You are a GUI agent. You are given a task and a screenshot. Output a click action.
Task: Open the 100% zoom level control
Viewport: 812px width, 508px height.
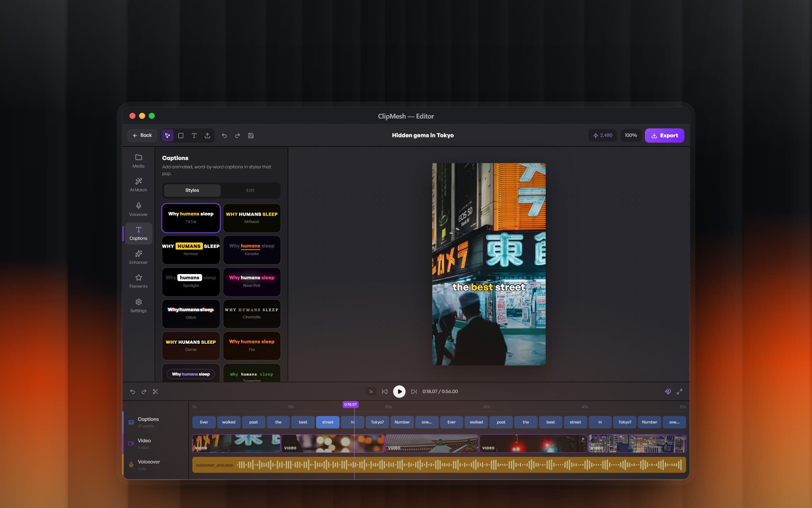click(631, 135)
